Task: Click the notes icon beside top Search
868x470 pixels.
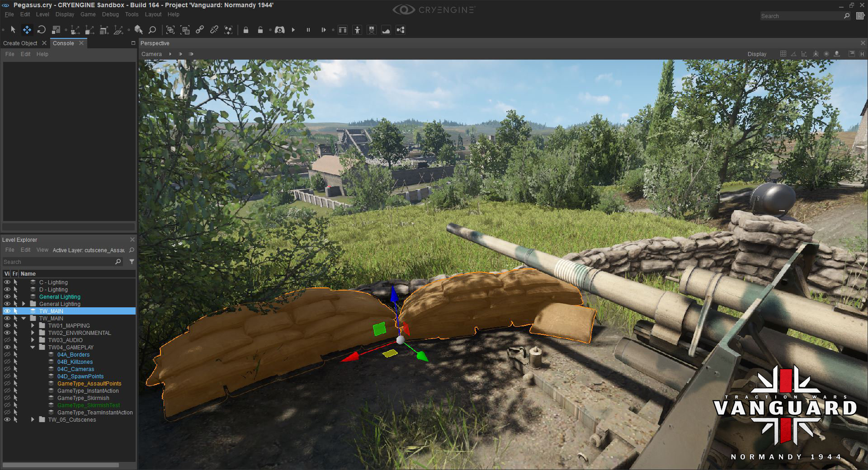Action: point(860,16)
